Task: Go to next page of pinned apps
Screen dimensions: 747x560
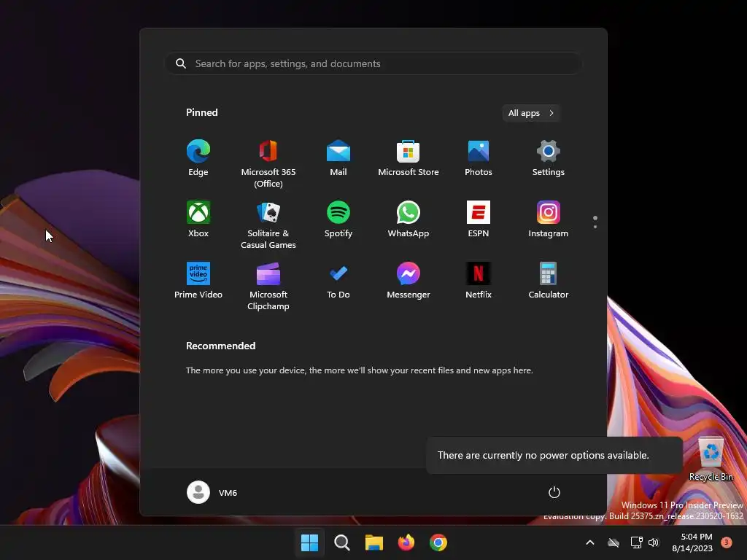Action: [x=595, y=226]
